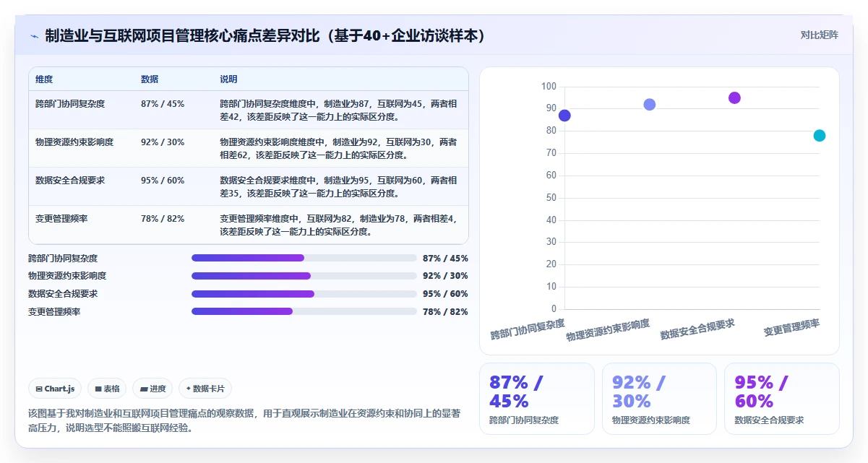
Task: Open the 92% / 30% data card
Action: (x=659, y=399)
